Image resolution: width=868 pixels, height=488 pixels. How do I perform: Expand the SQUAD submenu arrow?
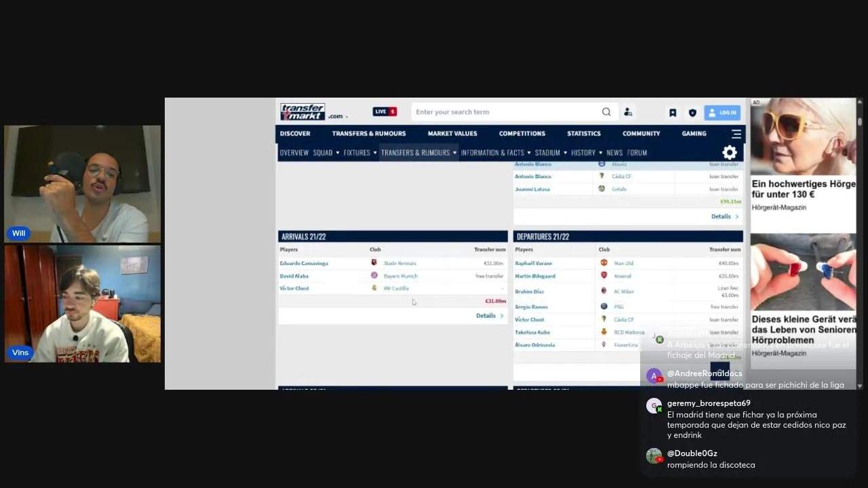coord(337,152)
